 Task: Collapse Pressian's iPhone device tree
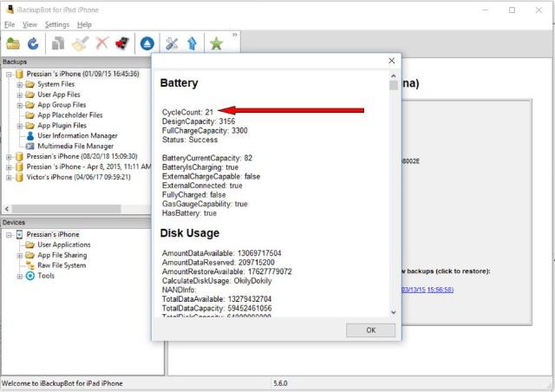pos(9,235)
